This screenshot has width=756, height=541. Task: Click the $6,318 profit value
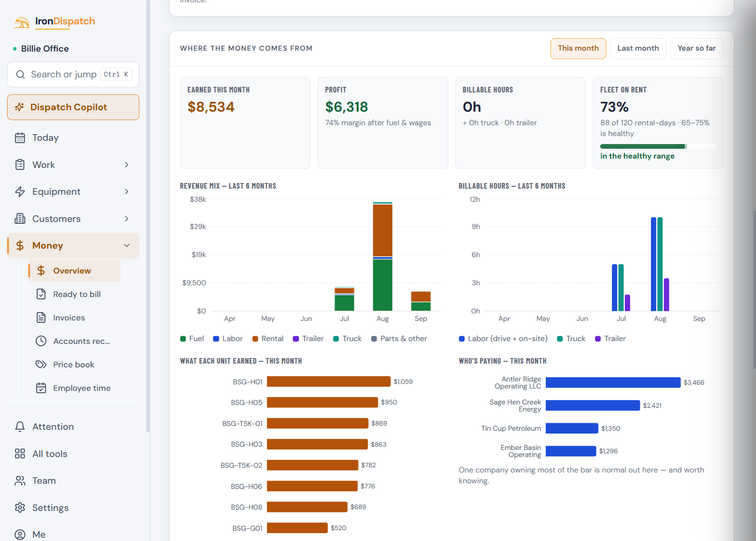(347, 107)
